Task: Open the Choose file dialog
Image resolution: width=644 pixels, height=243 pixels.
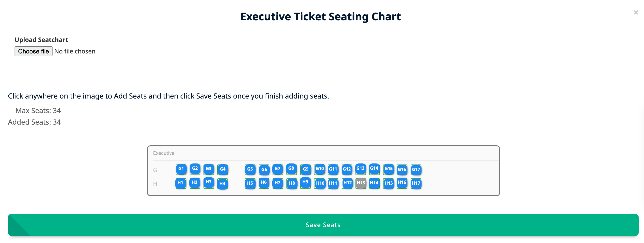Action: tap(34, 51)
